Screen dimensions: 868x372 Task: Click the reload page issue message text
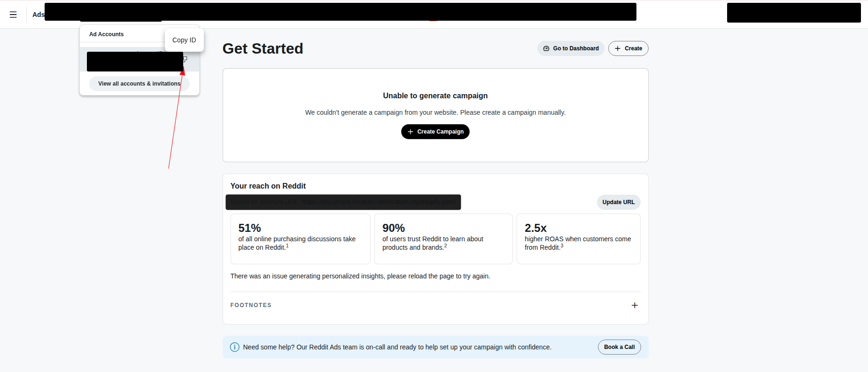(x=360, y=276)
